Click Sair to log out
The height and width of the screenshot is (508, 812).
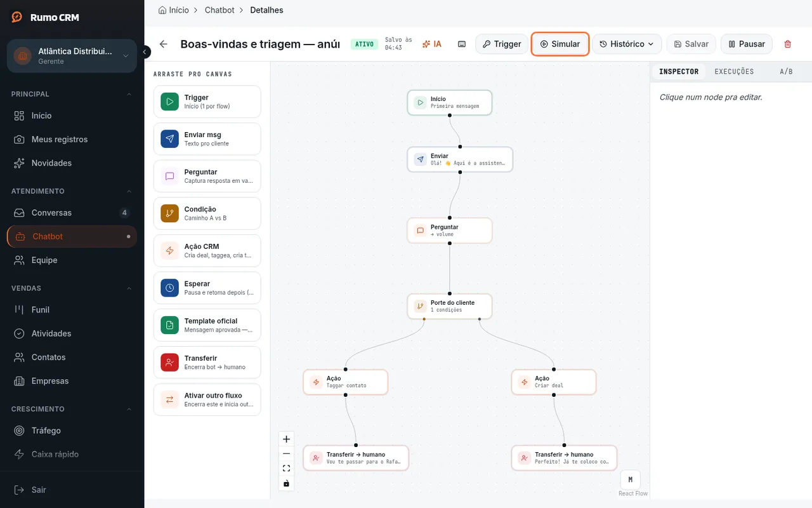(72, 490)
